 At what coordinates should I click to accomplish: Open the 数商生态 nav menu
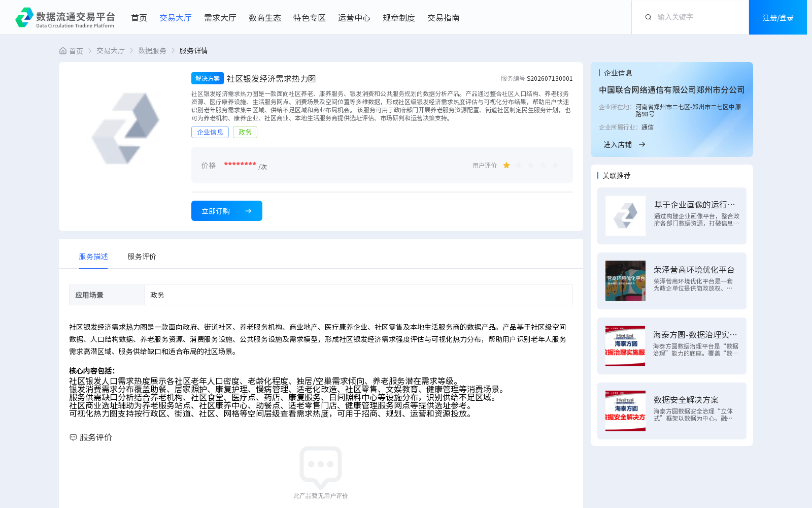(265, 18)
